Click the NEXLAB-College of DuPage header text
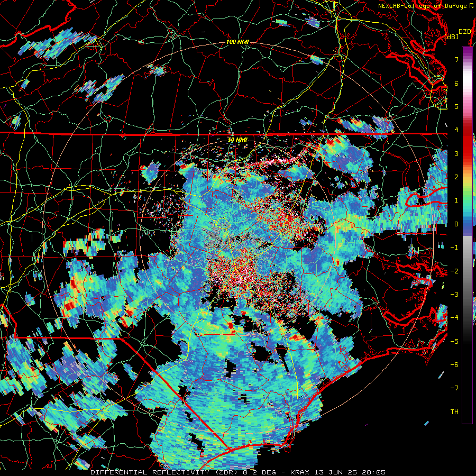 (425, 6)
